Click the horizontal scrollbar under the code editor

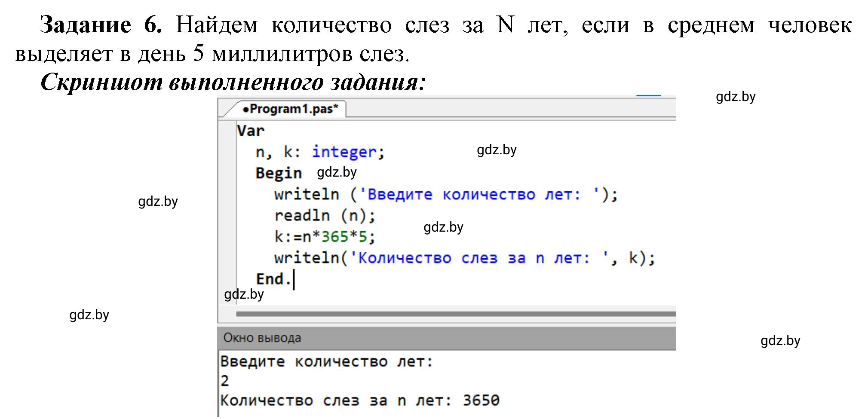click(x=455, y=314)
